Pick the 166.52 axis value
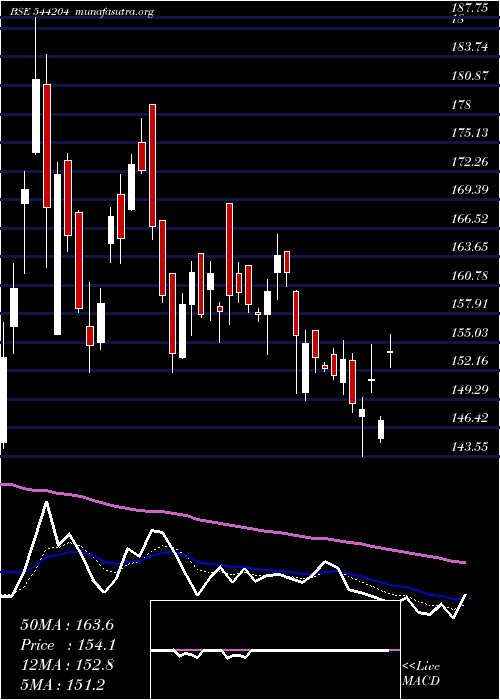 click(469, 219)
